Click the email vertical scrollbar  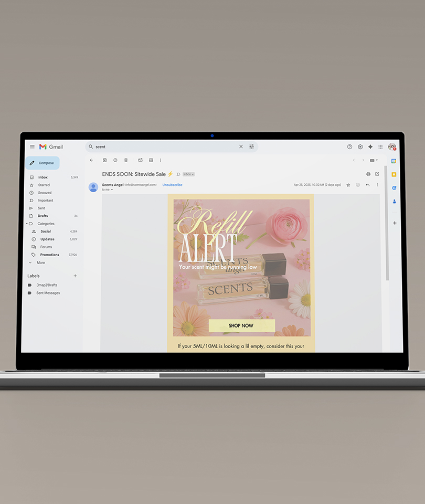click(387, 223)
